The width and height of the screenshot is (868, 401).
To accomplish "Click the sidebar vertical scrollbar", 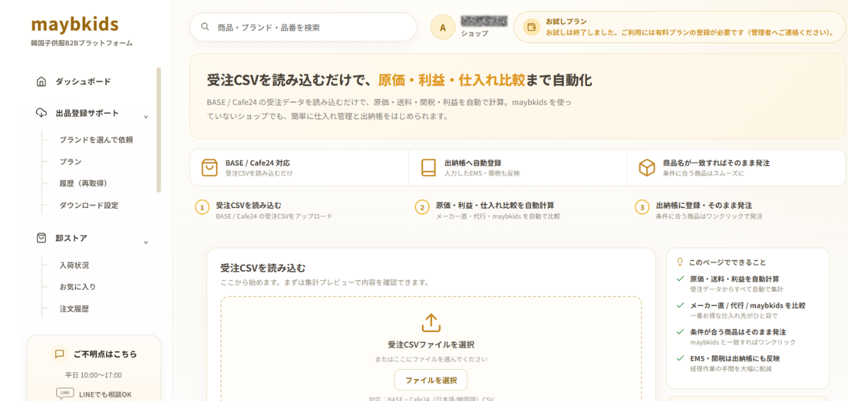I will (x=158, y=130).
